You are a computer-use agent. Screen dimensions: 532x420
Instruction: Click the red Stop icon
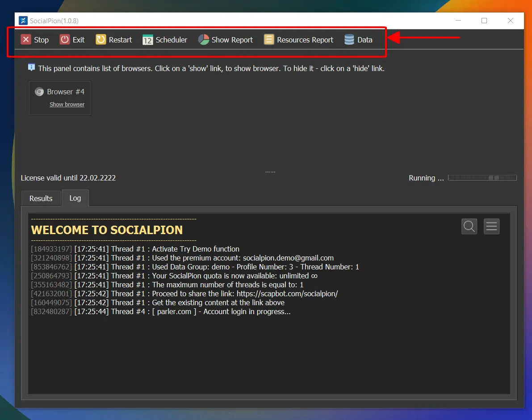coord(26,40)
